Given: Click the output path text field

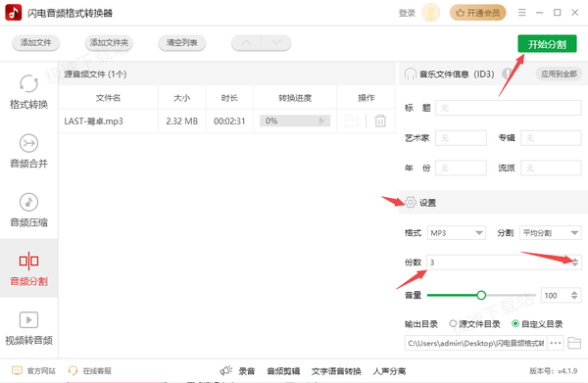Looking at the screenshot, I should point(475,343).
